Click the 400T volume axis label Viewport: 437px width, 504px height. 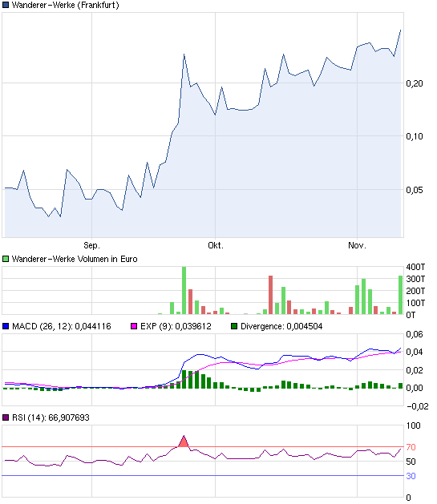click(x=415, y=267)
